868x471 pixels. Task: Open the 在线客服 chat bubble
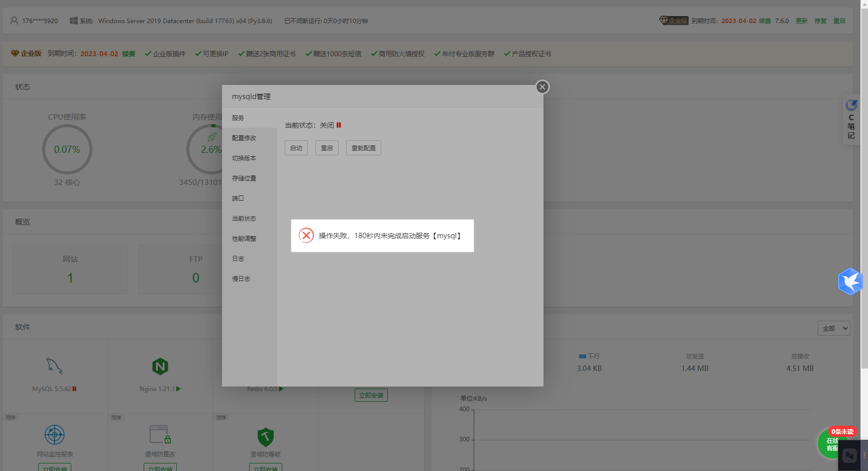(832, 444)
